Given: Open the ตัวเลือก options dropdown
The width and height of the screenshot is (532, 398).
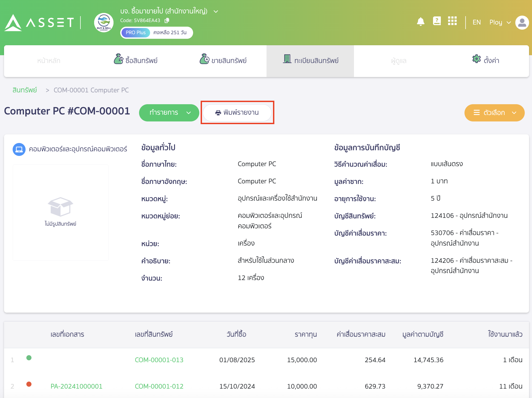Looking at the screenshot, I should [x=494, y=113].
